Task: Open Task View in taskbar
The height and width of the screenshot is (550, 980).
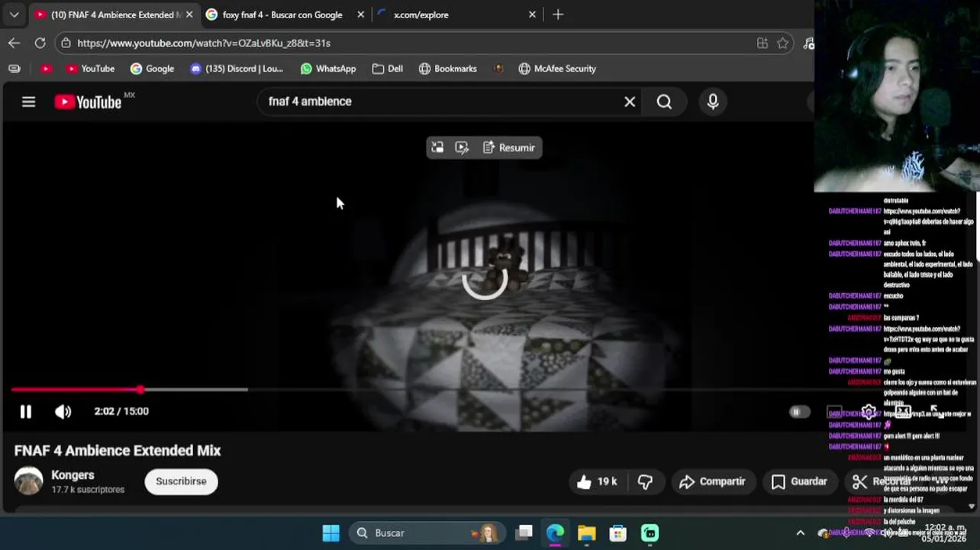Action: point(524,533)
